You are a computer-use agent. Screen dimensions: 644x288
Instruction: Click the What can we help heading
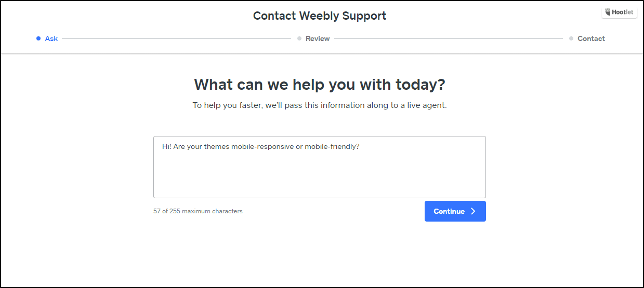click(x=320, y=85)
